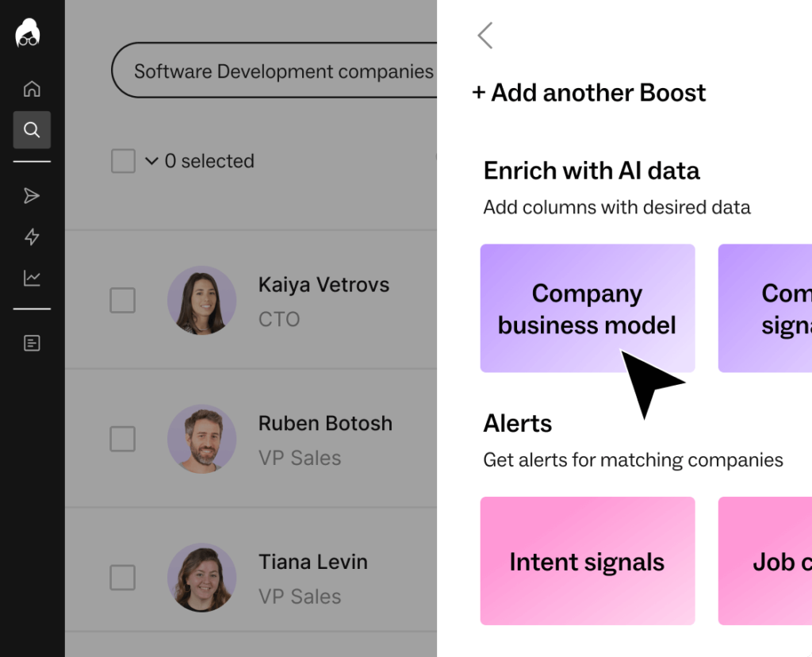Image resolution: width=812 pixels, height=657 pixels.
Task: Check the box for Kaiya Vetrovs
Action: [123, 300]
